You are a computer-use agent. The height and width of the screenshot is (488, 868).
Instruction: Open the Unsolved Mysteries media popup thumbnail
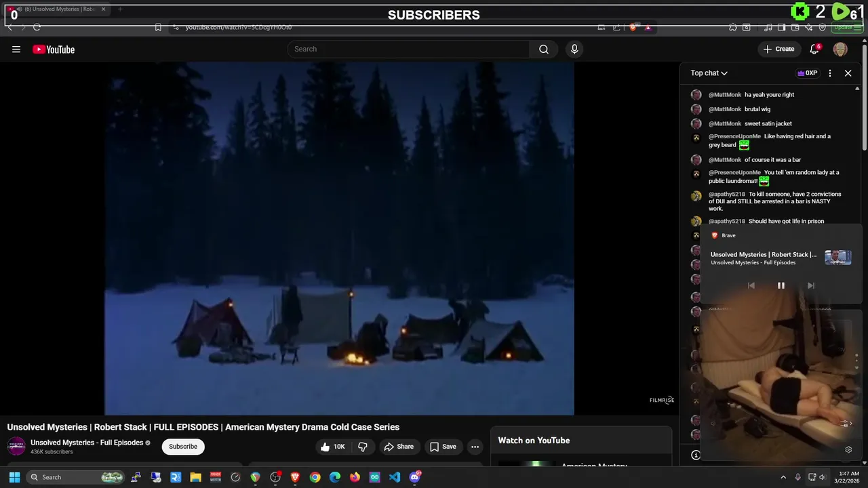[837, 258]
